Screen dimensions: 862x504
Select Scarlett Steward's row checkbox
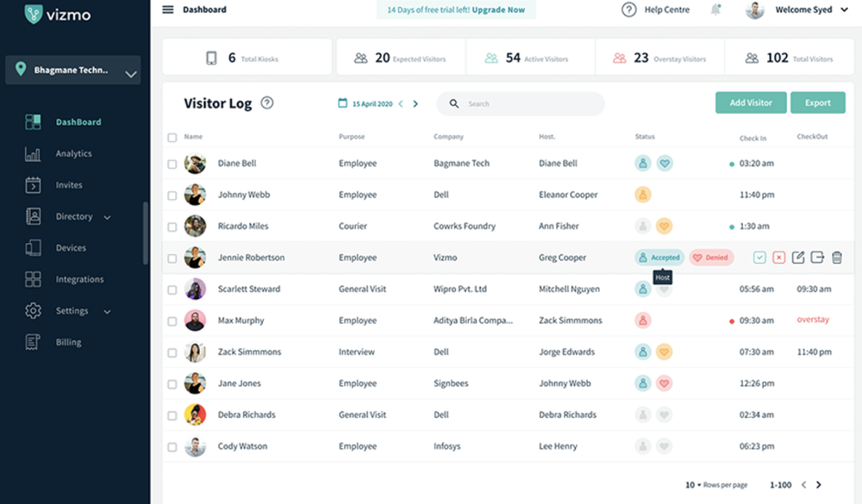[172, 289]
